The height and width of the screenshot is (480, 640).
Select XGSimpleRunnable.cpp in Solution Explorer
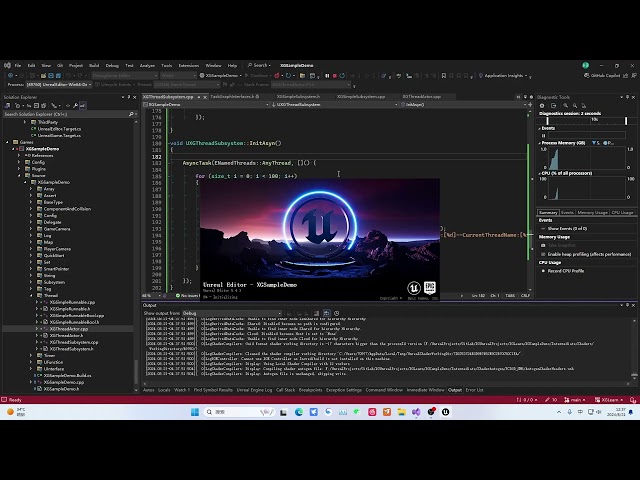[x=72, y=302]
